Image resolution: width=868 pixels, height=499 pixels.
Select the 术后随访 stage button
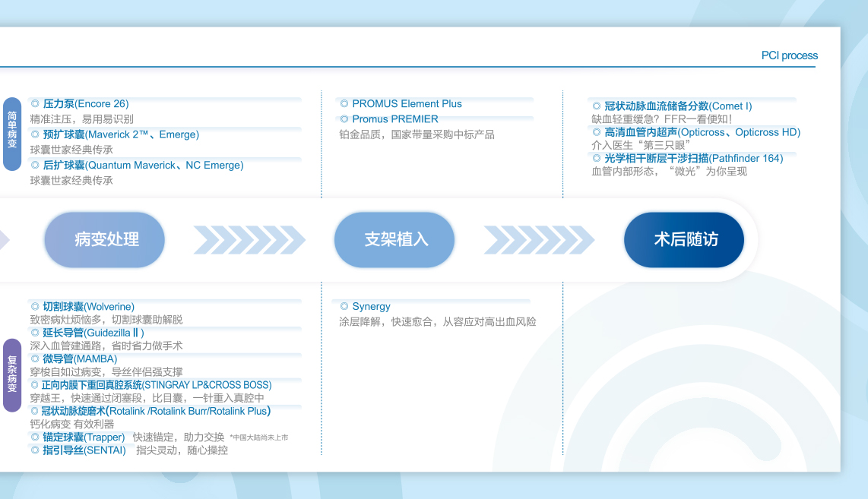[684, 239]
